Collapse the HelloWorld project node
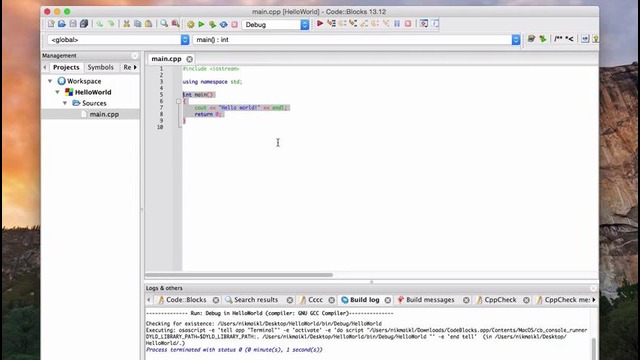The height and width of the screenshot is (360, 640). (58, 92)
